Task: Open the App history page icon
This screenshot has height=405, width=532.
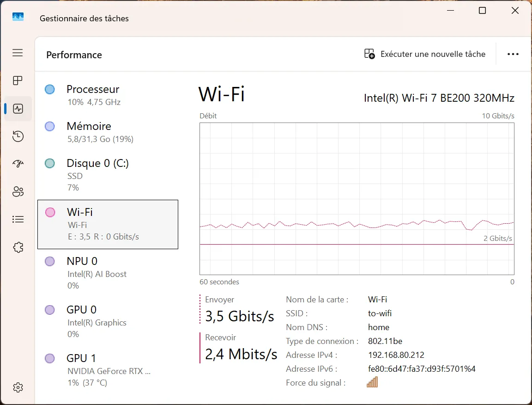Action: point(18,136)
